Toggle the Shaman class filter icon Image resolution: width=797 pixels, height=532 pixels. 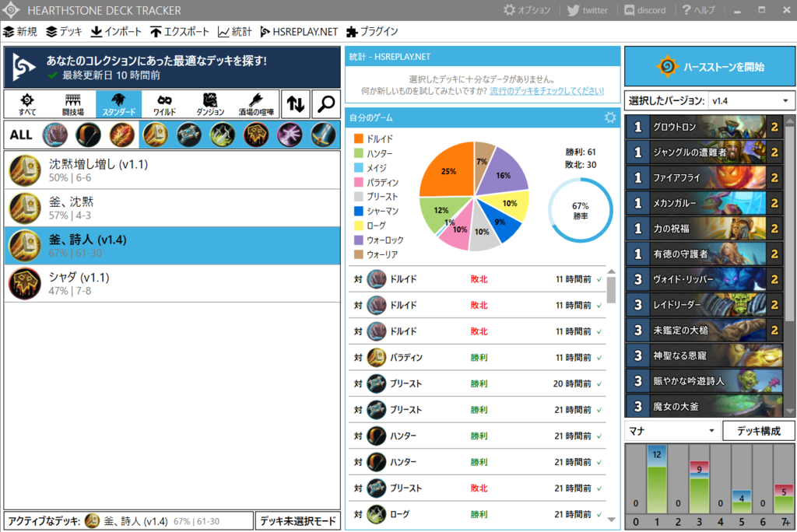coord(256,135)
